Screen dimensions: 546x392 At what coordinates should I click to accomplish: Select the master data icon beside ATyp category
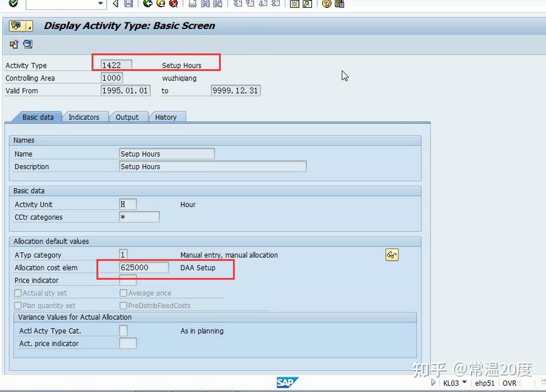click(x=391, y=255)
